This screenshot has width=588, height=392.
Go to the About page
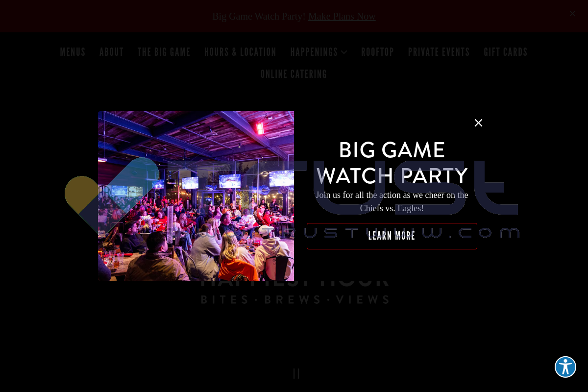[112, 52]
